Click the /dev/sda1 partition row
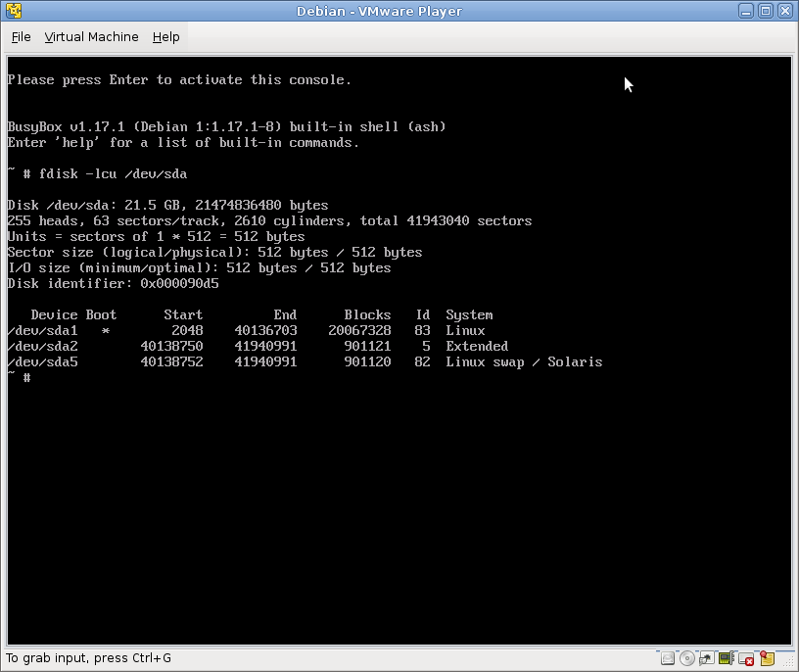 246,330
